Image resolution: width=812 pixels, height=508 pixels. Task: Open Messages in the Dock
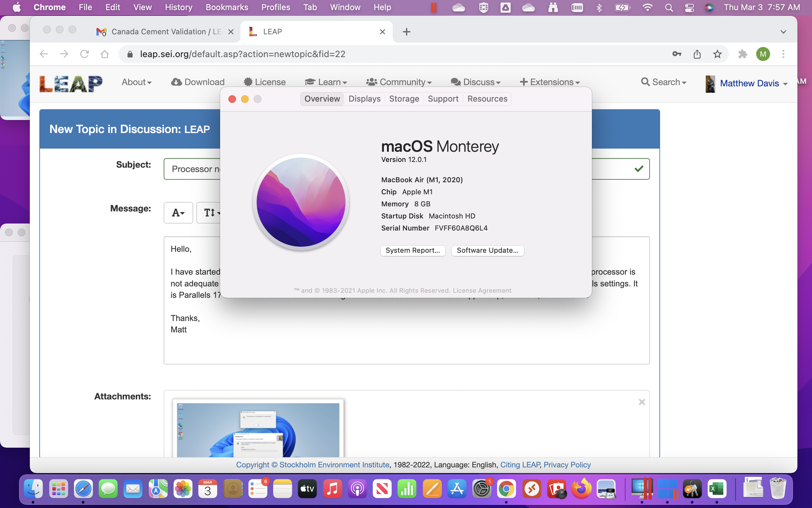108,489
